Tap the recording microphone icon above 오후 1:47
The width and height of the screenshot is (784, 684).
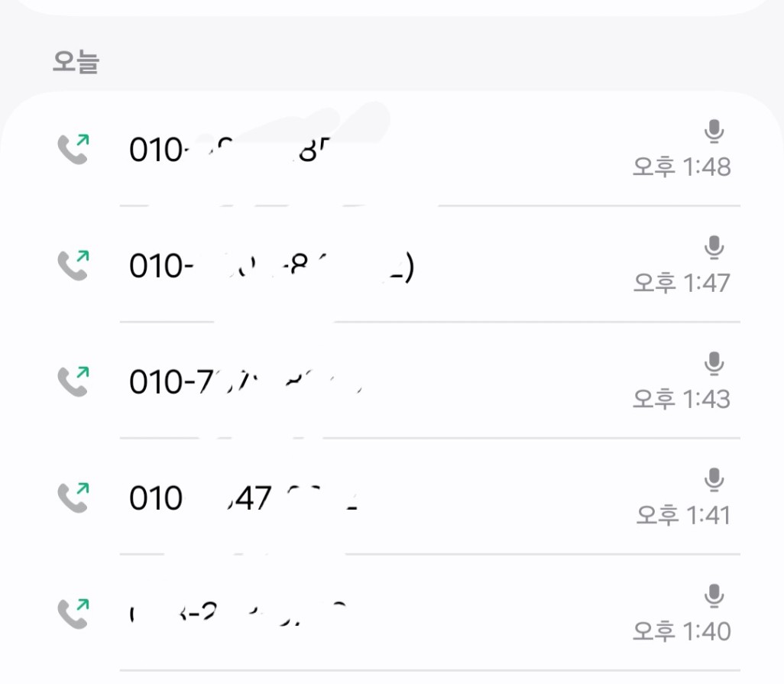tap(714, 248)
